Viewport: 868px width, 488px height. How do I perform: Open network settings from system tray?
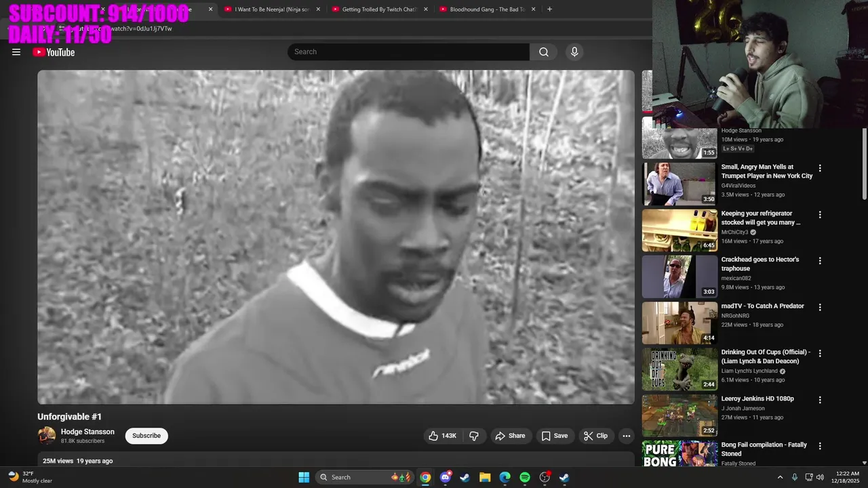click(x=809, y=477)
